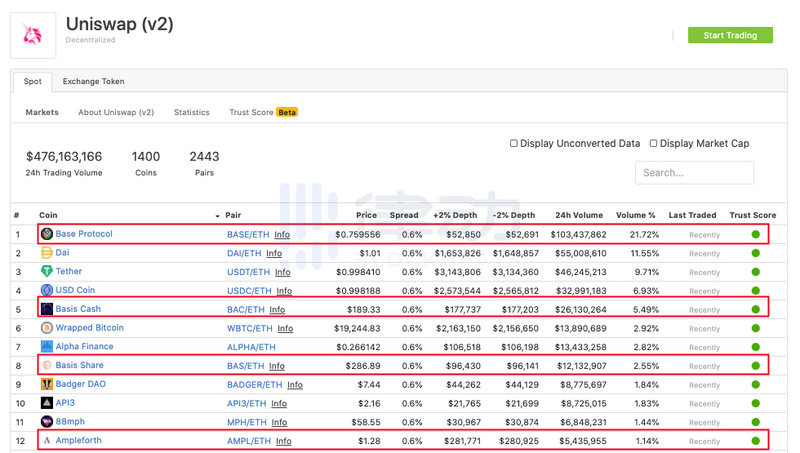Open the Trust Score Beta tab
The height and width of the screenshot is (453, 800).
pyautogui.click(x=263, y=112)
